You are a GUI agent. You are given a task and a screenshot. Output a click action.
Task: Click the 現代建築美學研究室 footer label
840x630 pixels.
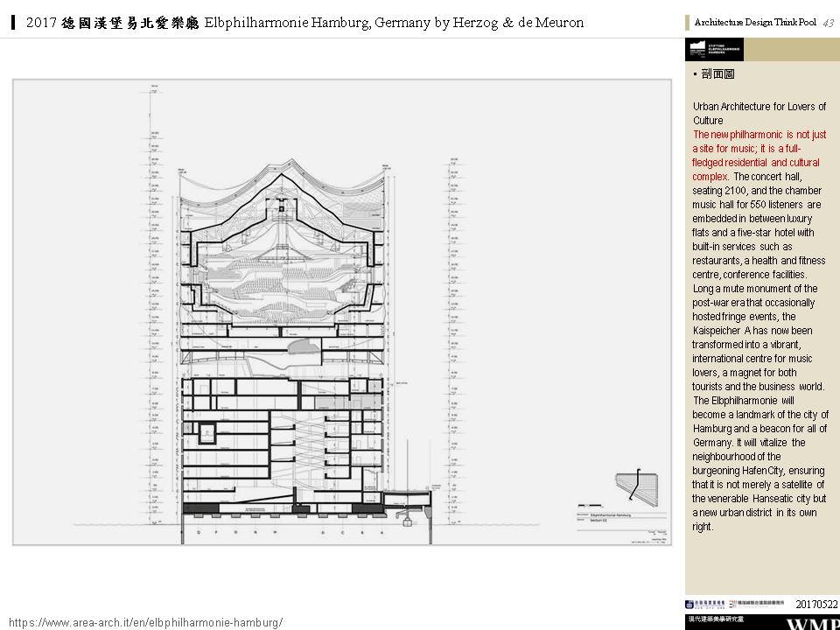(717, 619)
